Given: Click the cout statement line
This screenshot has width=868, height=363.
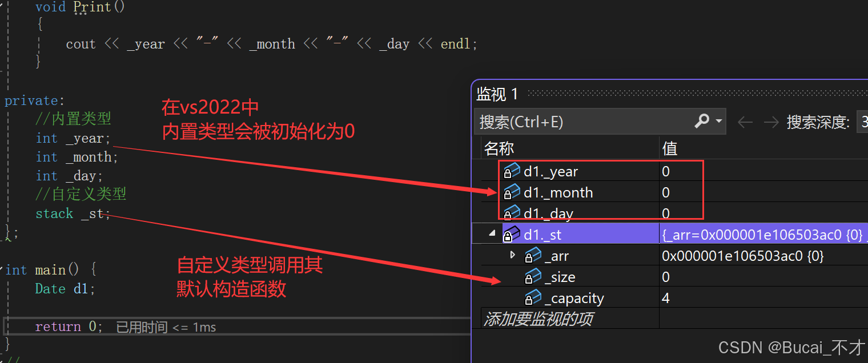Looking at the screenshot, I should [272, 44].
